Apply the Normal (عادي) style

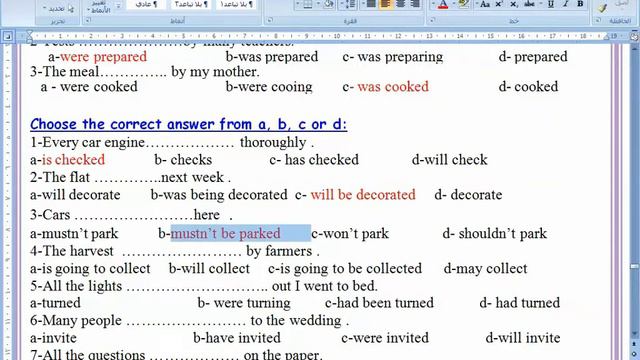146,4
